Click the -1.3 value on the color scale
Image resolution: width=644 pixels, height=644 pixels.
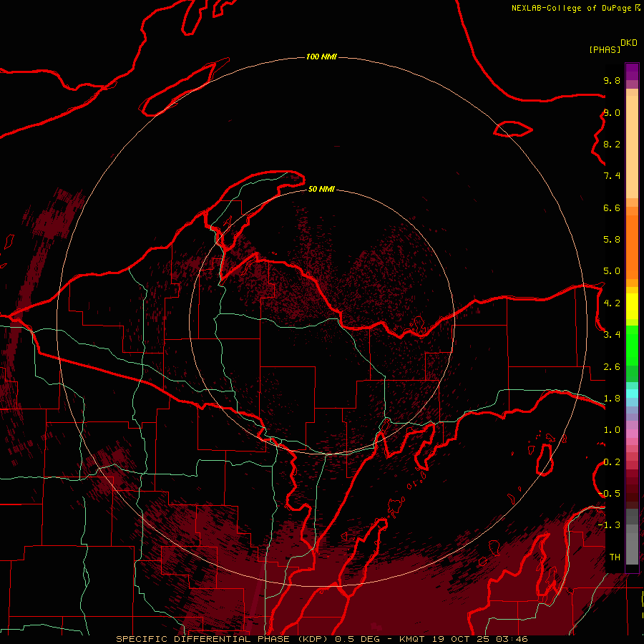click(609, 525)
